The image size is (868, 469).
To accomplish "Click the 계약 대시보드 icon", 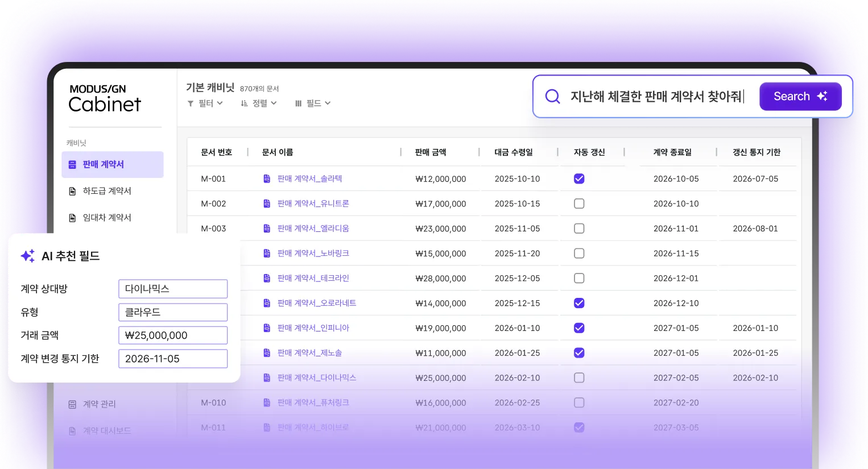I will tap(71, 430).
